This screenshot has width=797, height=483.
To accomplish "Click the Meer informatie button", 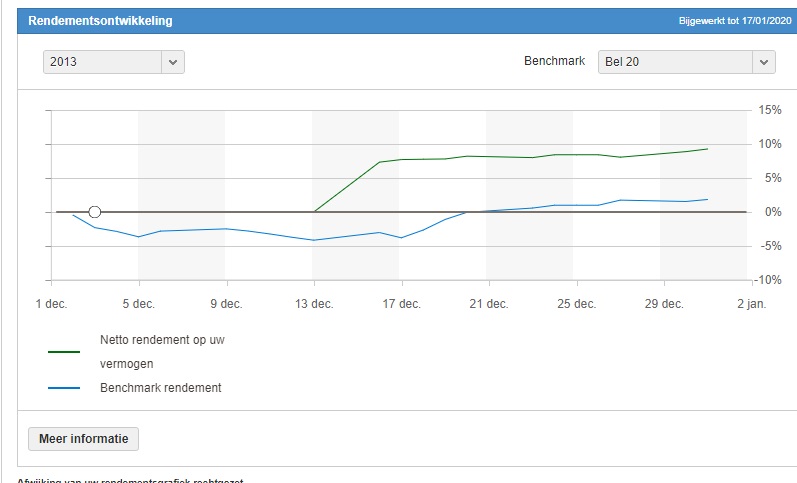I will [x=84, y=439].
